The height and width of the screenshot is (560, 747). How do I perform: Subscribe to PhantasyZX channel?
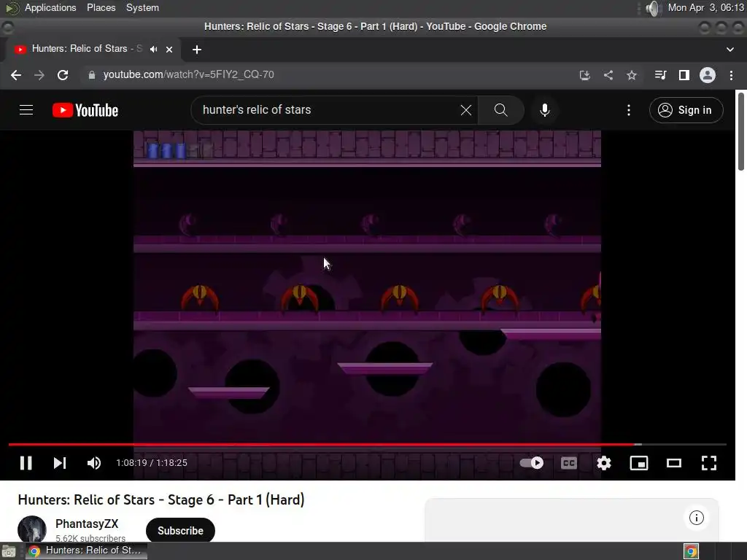pos(180,531)
